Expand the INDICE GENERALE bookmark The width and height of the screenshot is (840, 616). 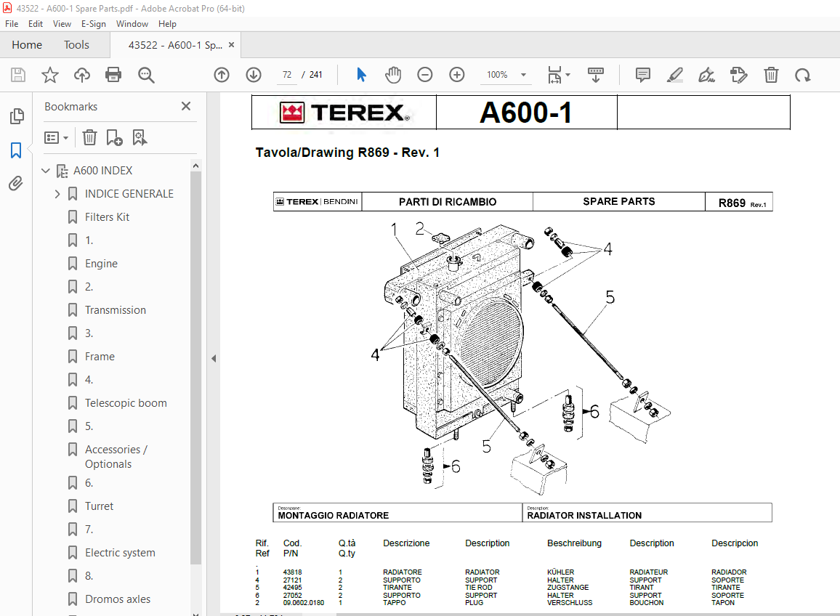57,194
